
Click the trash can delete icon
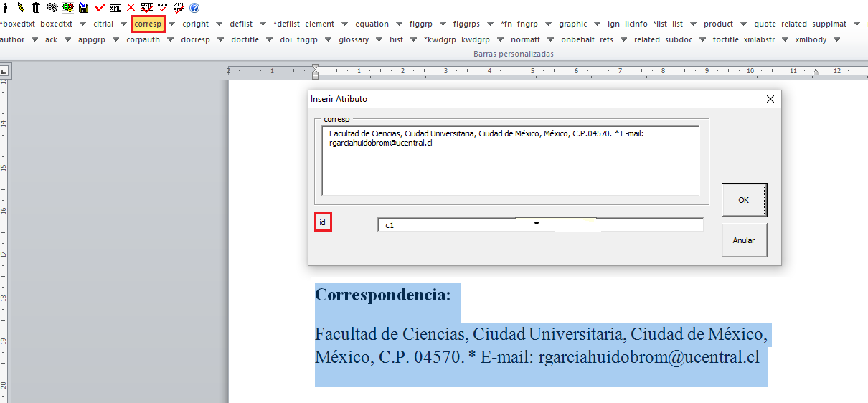(x=36, y=7)
